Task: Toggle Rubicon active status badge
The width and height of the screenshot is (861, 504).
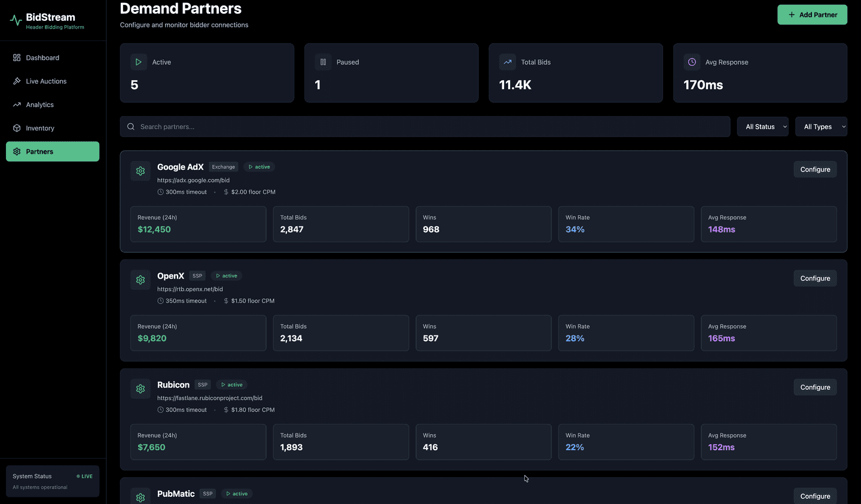Action: tap(231, 384)
